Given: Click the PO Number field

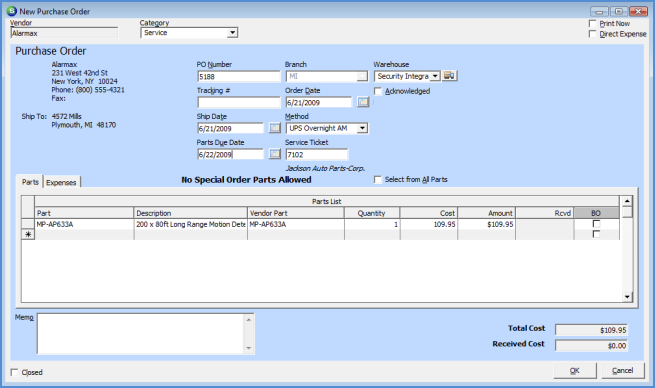Looking at the screenshot, I should tap(239, 76).
